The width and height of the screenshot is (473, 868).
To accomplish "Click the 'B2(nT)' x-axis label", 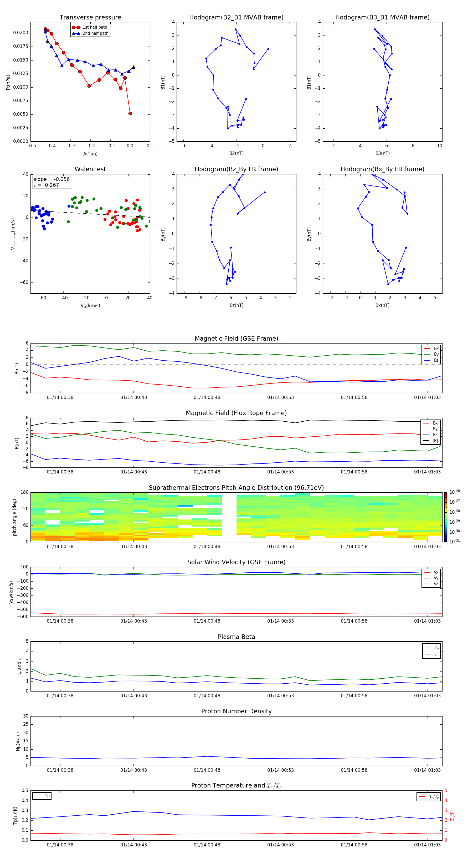I will (236, 153).
